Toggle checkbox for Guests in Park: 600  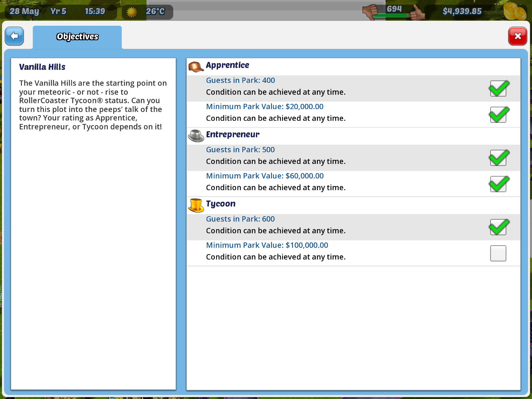tap(498, 227)
